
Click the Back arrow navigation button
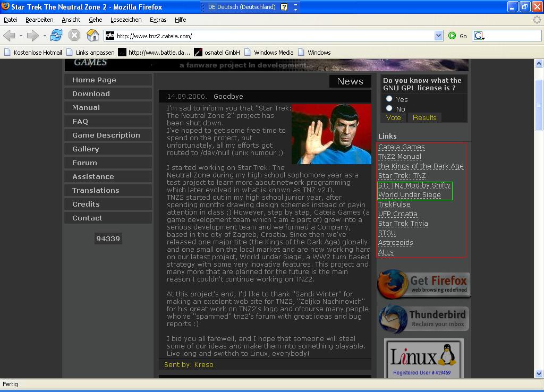[x=9, y=36]
